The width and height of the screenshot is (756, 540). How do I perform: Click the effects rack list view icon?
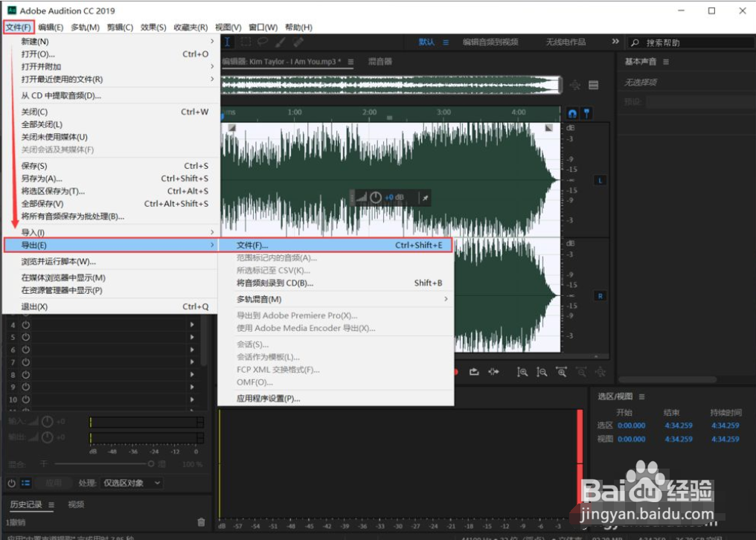click(x=26, y=483)
